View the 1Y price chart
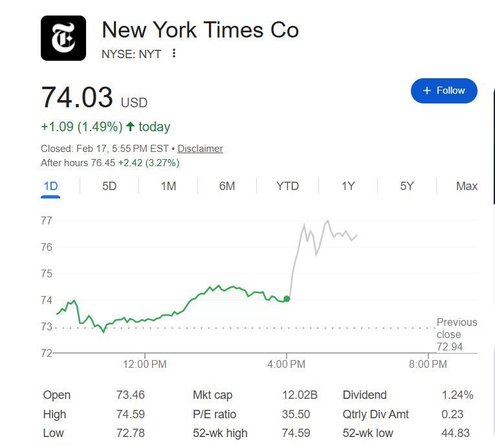 (x=348, y=186)
